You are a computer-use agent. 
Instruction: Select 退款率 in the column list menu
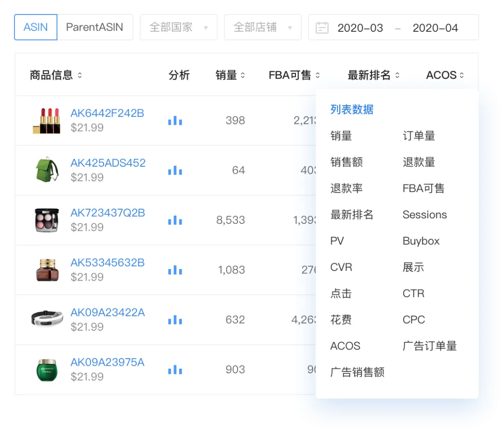[x=346, y=188]
